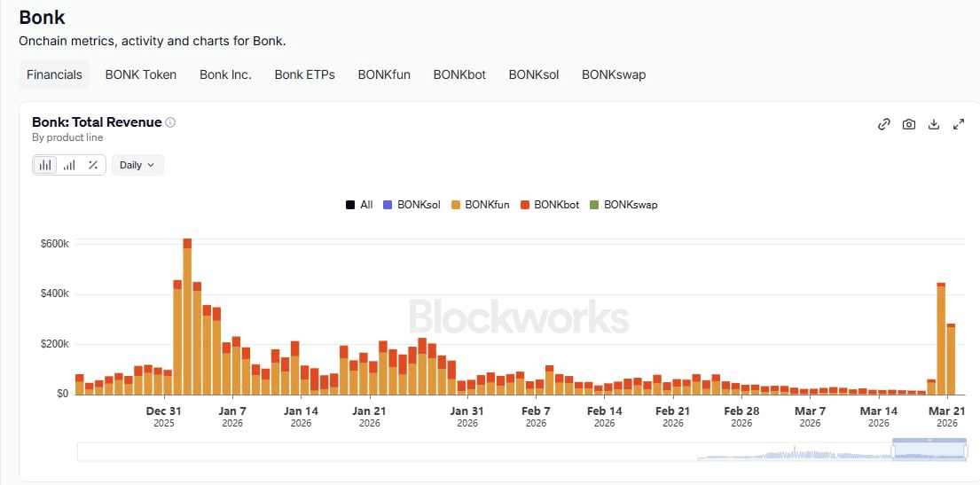980x485 pixels.
Task: Click the Jan 7 2026 axis label
Action: 231,416
